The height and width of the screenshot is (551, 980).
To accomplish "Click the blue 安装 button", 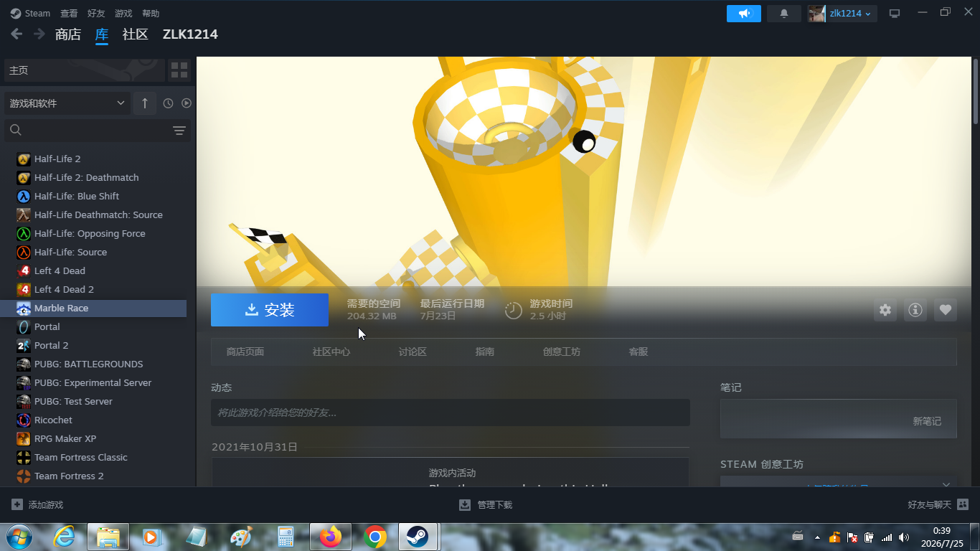I will coord(270,310).
